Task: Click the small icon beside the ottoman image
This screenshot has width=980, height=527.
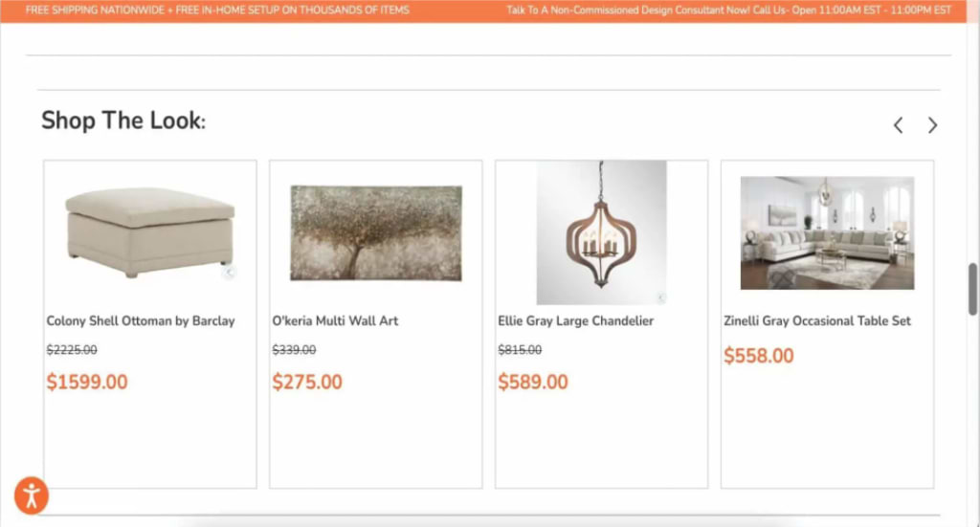Action: coord(230,272)
